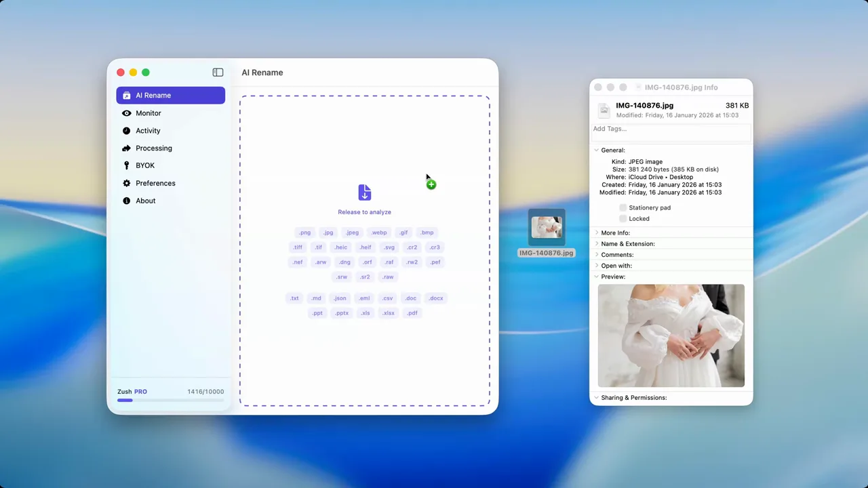Expand the Comments section

(x=597, y=255)
